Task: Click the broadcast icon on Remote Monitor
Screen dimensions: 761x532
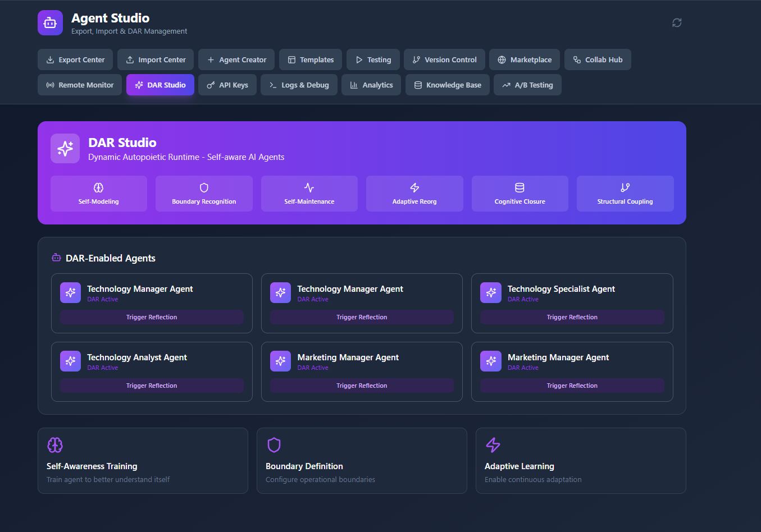Action: point(50,85)
